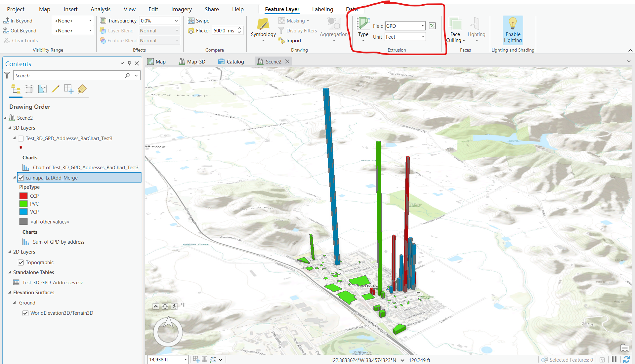Open the extrusion Unit dropdown

[423, 37]
